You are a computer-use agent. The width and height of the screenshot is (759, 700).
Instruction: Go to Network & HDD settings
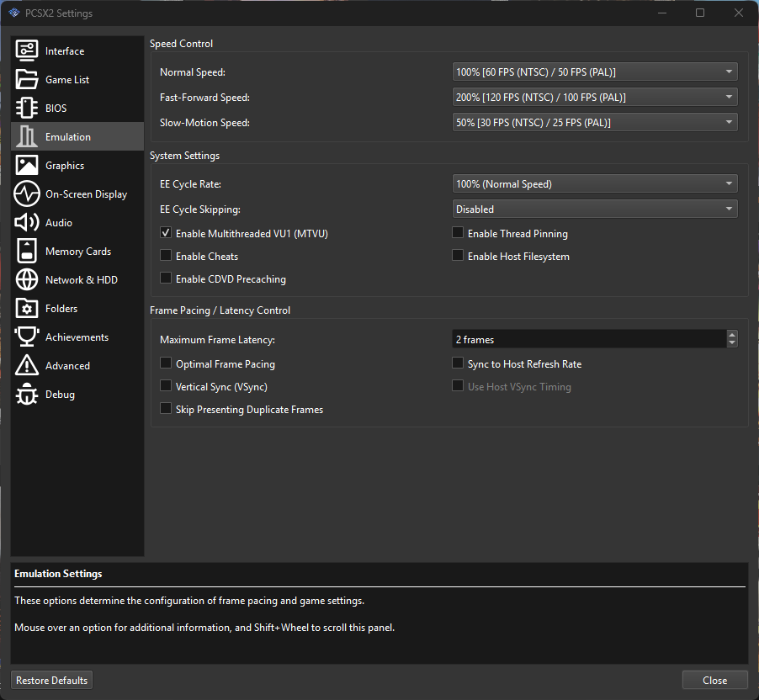(77, 279)
